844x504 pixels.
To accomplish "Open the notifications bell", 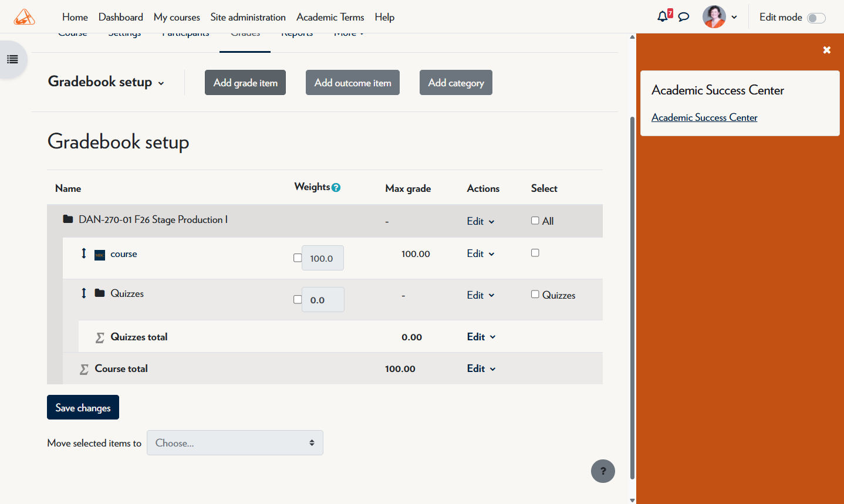I will coord(663,16).
